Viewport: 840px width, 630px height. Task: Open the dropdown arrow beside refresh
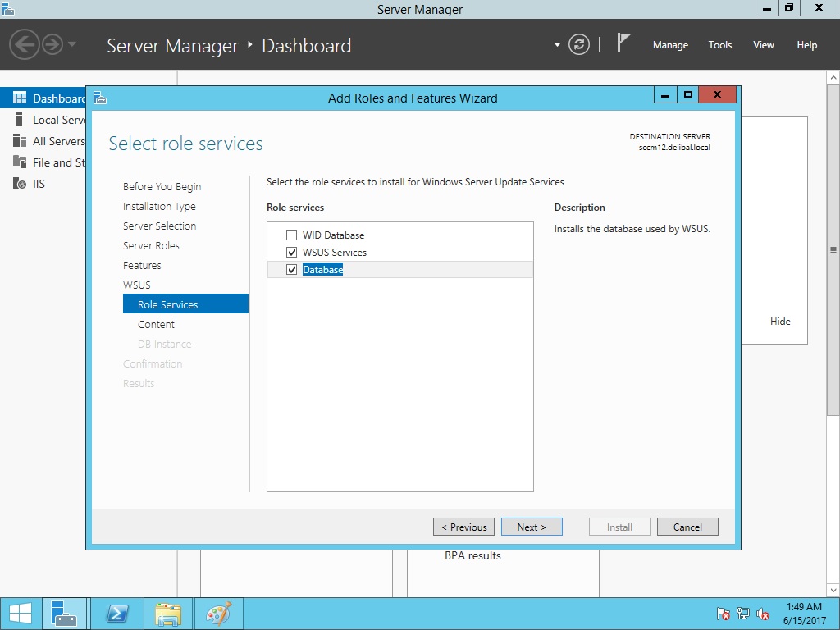(557, 45)
